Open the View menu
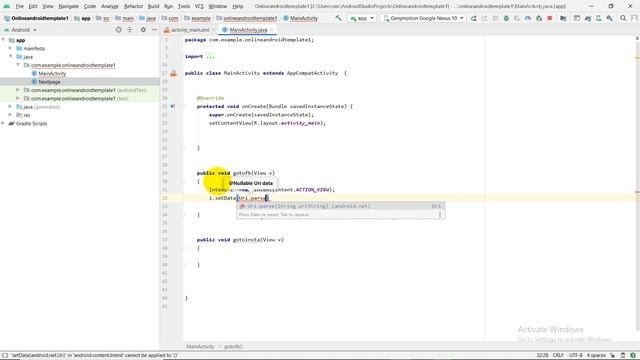 tap(48, 7)
